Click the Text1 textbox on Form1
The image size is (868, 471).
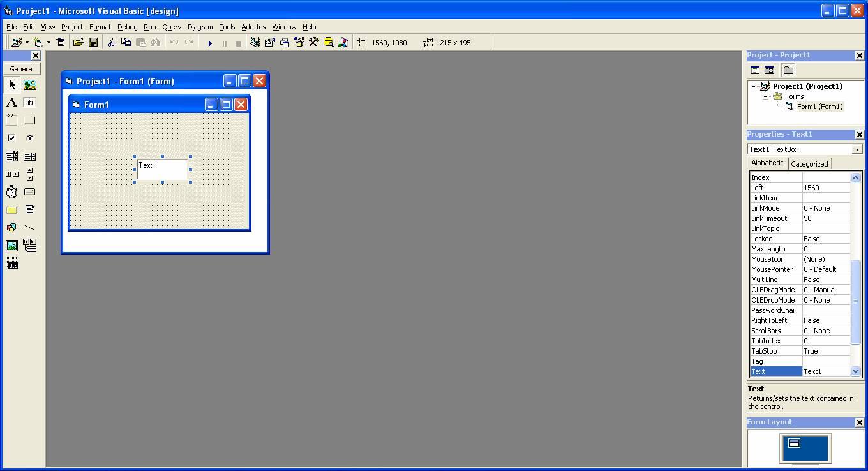point(162,169)
